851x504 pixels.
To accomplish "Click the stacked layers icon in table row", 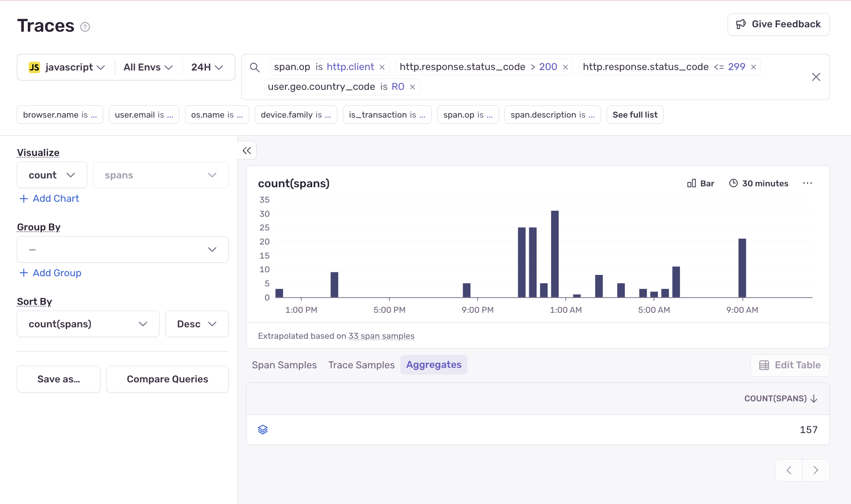I will (x=263, y=430).
